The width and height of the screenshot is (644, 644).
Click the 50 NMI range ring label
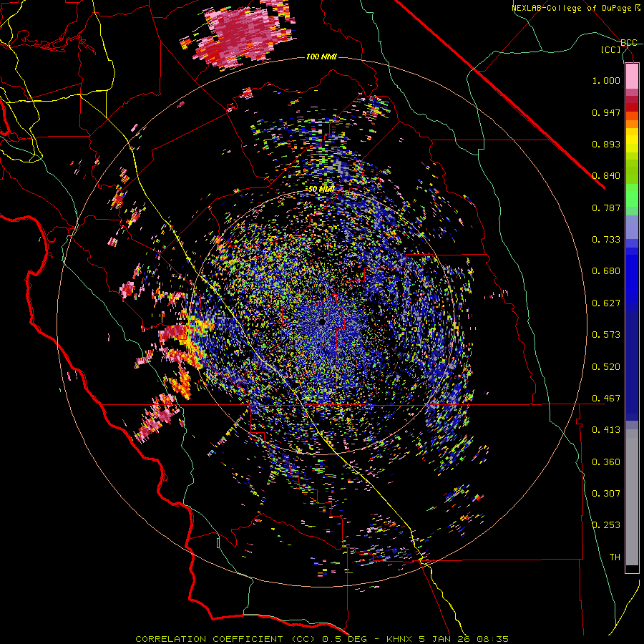click(x=321, y=190)
